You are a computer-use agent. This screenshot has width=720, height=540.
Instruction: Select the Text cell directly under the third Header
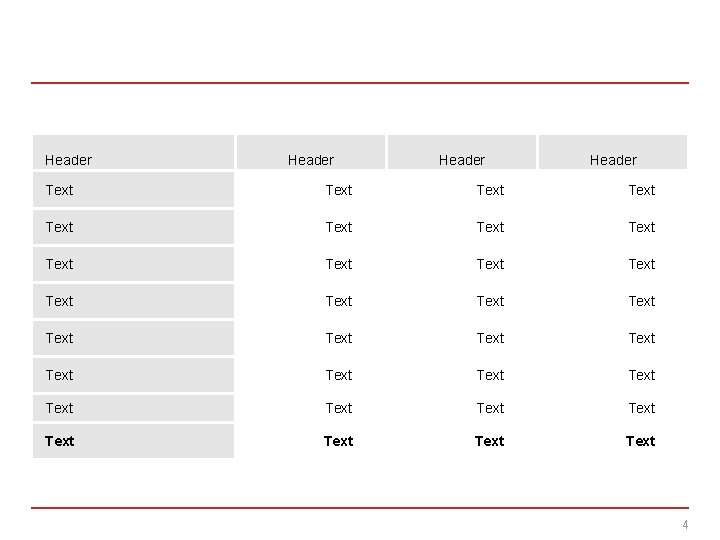pos(490,190)
